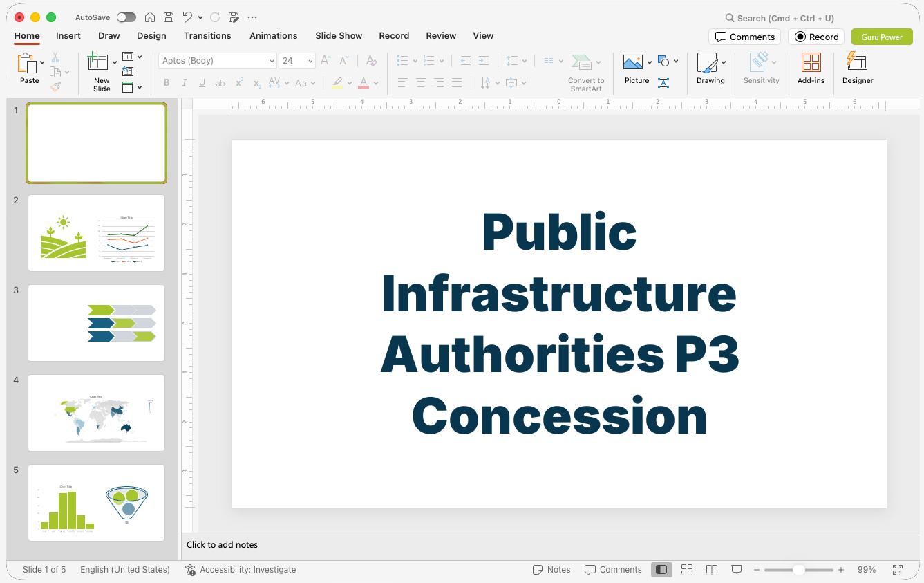Toggle the AutoSave switch
This screenshot has width=924, height=583.
point(126,17)
